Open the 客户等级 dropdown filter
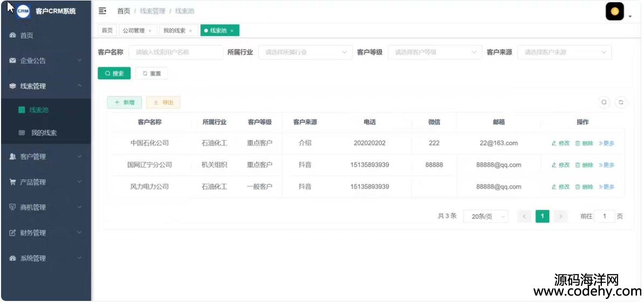644x302 pixels. tap(435, 52)
